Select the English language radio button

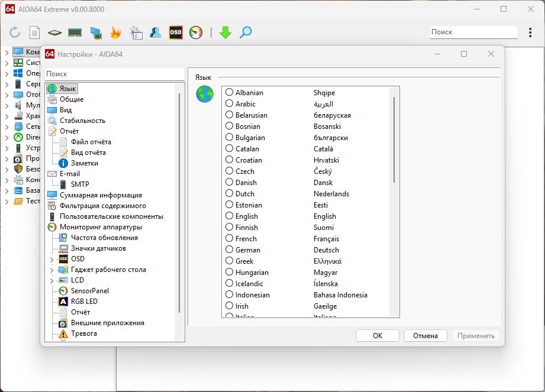point(229,216)
